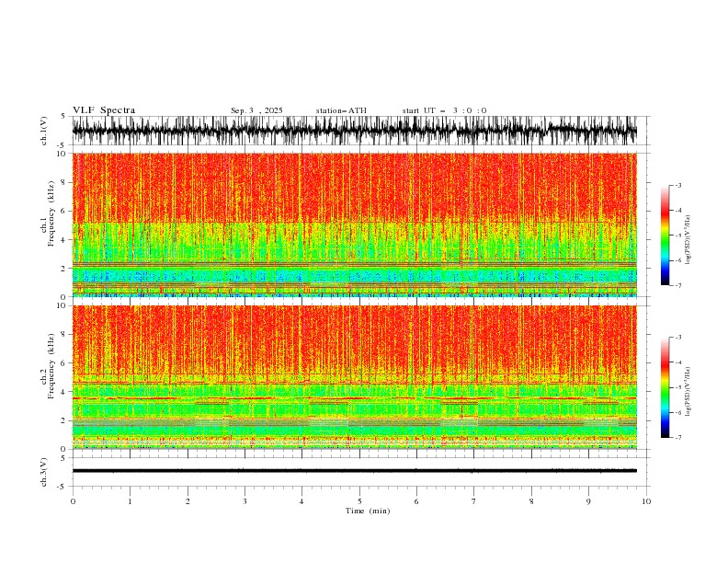
Task: Click the ch.2 color scale bar
Action: coord(665,387)
